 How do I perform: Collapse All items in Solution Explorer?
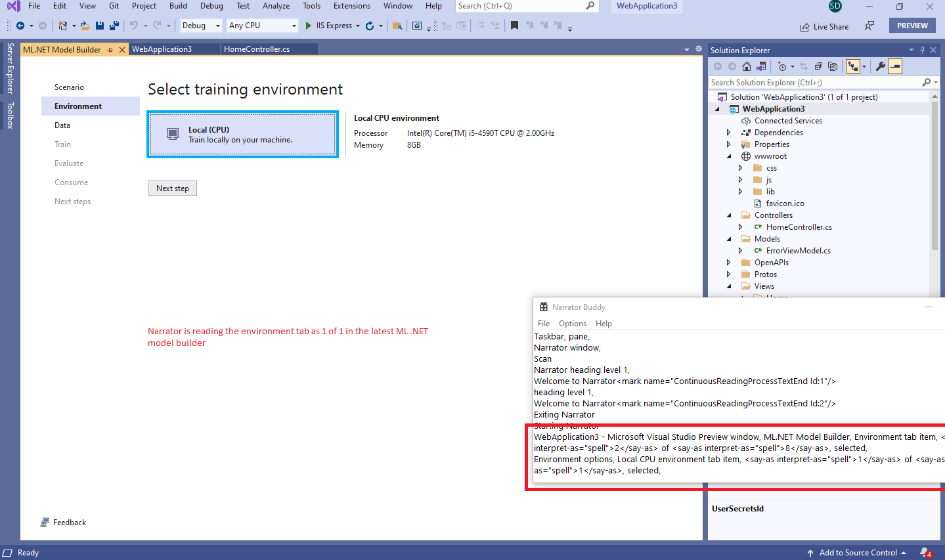click(x=818, y=66)
